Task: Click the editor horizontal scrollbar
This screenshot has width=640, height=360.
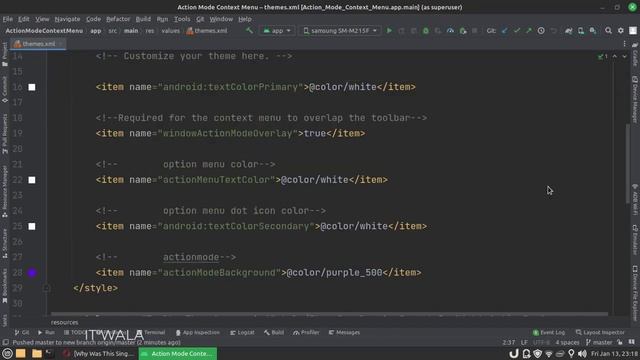Action: click(x=329, y=314)
